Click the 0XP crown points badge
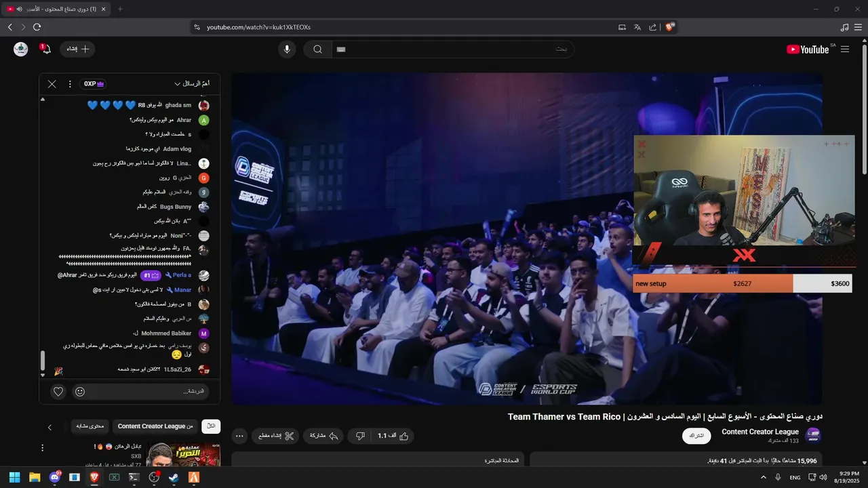 coord(93,84)
